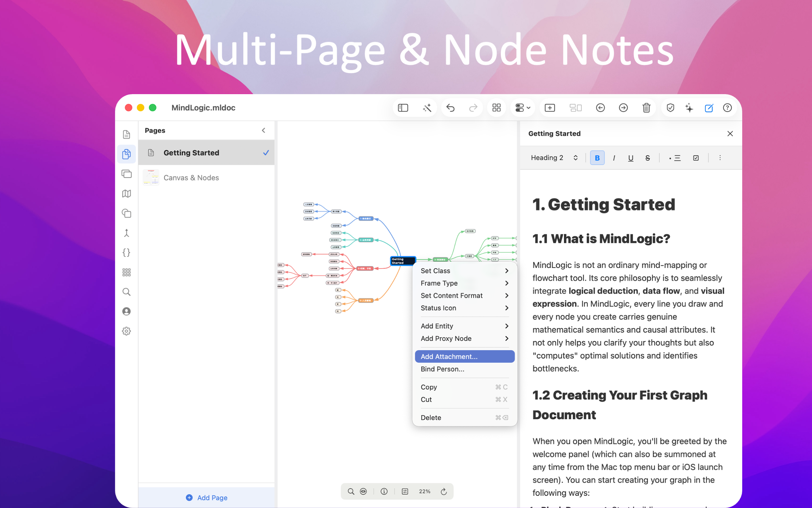Viewport: 812px width, 508px height.
Task: Choose Delete from the context menu
Action: [x=465, y=418]
